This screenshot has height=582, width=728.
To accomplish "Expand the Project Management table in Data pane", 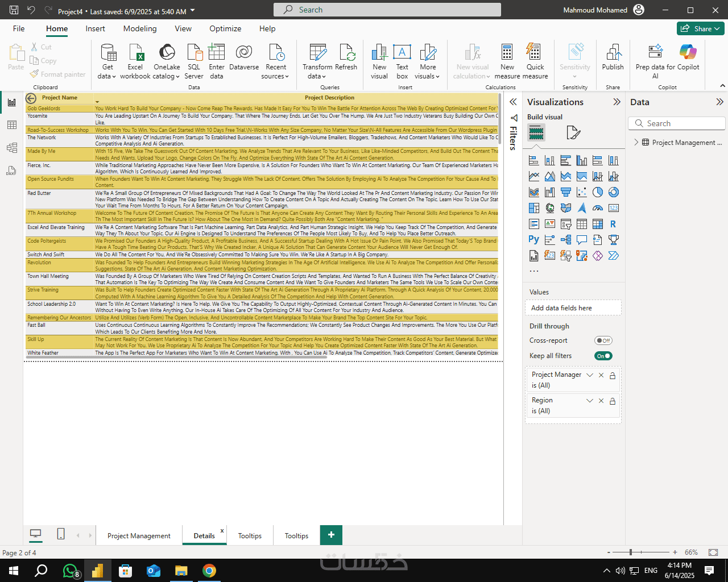I will click(636, 143).
